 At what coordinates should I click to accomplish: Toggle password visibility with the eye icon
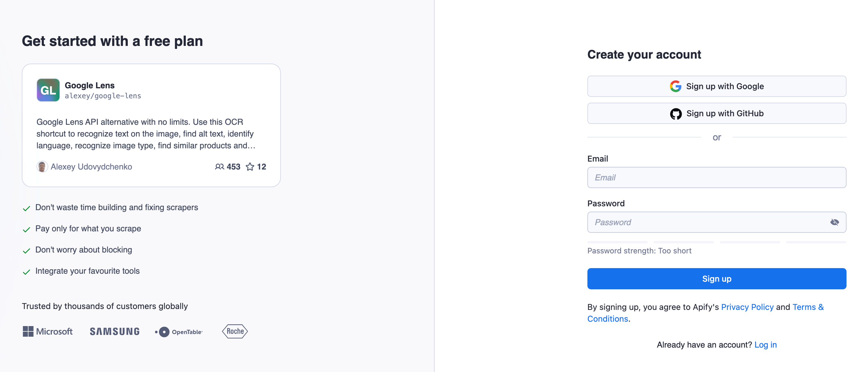click(835, 222)
